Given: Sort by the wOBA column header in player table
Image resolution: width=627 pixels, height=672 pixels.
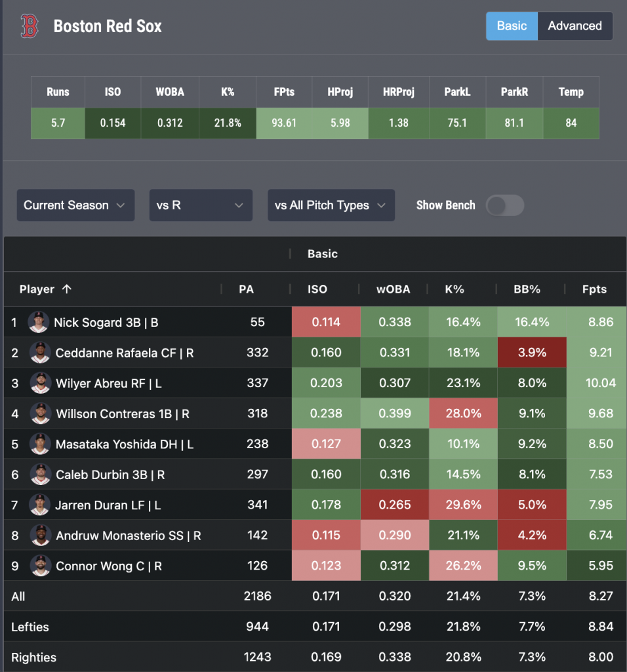Looking at the screenshot, I should pos(393,289).
